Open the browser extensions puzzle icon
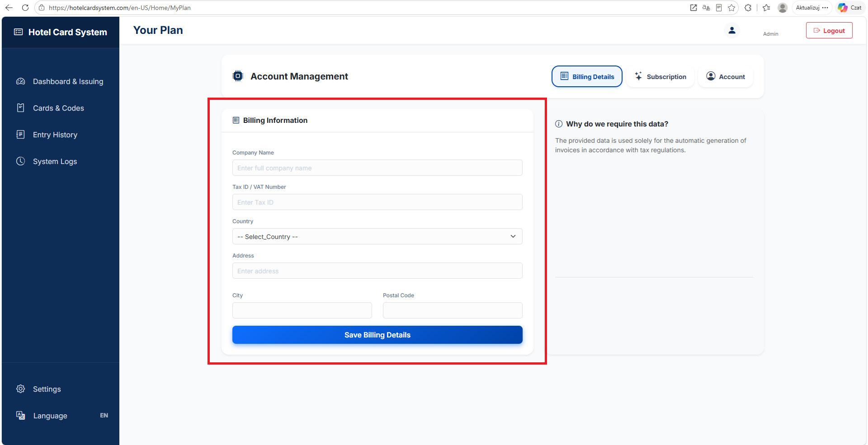 (x=748, y=8)
